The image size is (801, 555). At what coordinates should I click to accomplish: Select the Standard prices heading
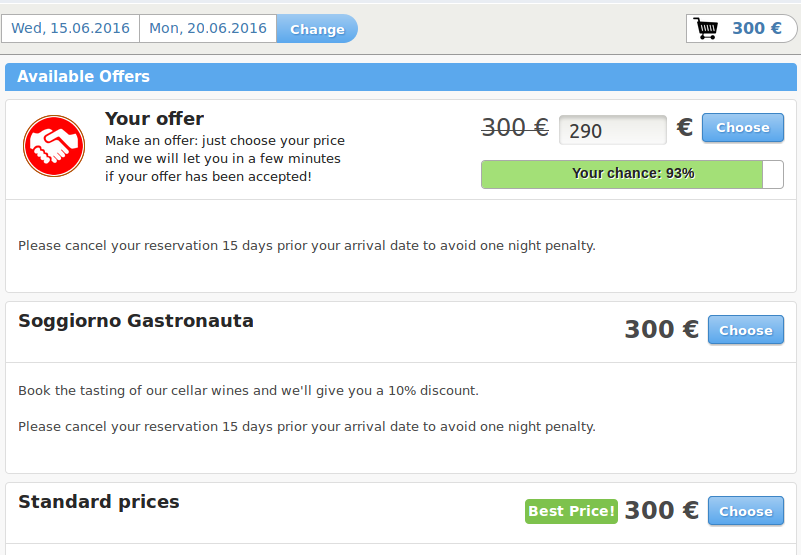click(99, 502)
